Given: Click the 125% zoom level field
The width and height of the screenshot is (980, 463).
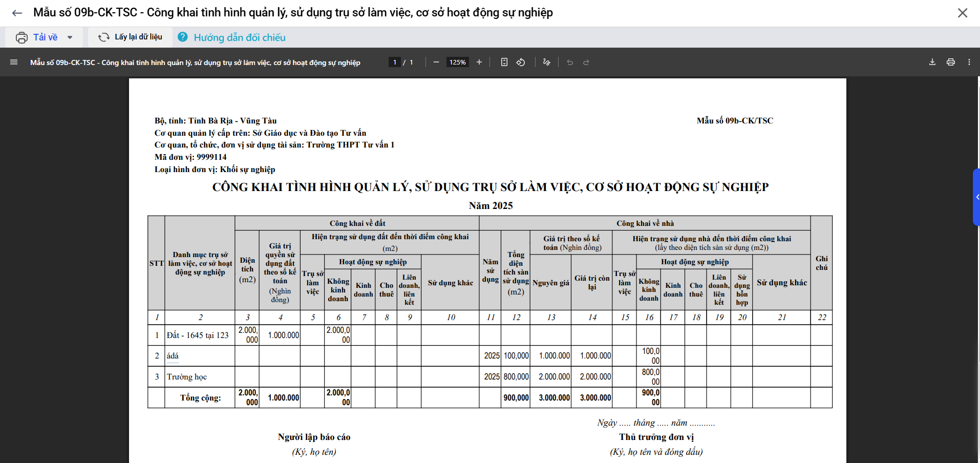Looking at the screenshot, I should click(458, 62).
